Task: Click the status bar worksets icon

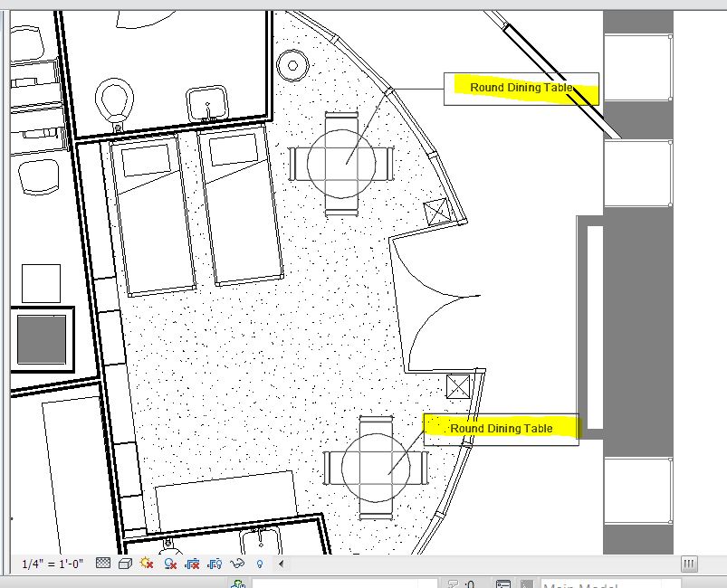Action: [x=238, y=583]
